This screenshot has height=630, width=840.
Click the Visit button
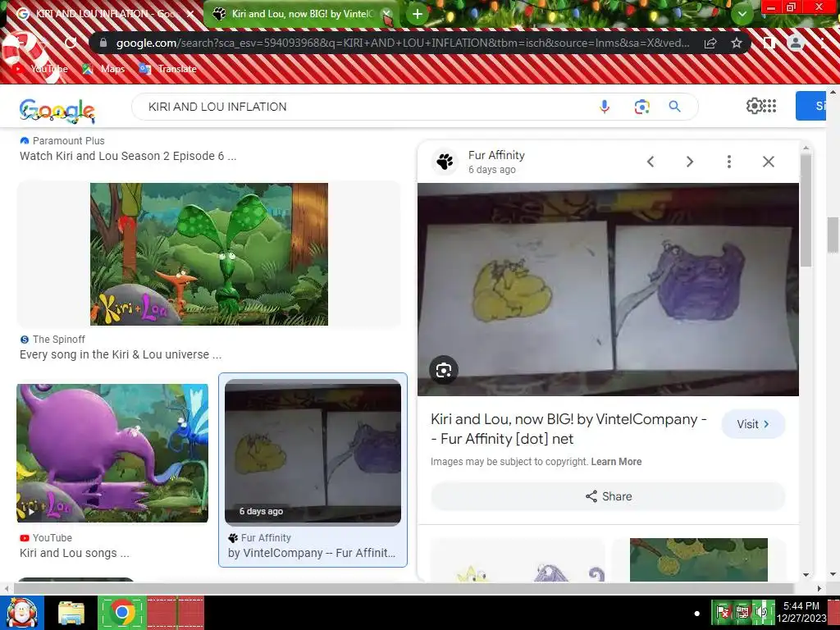(x=753, y=424)
